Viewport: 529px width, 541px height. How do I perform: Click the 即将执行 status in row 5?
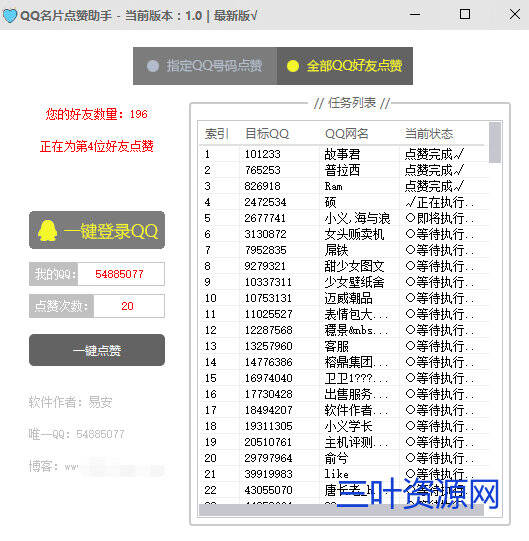pos(440,218)
